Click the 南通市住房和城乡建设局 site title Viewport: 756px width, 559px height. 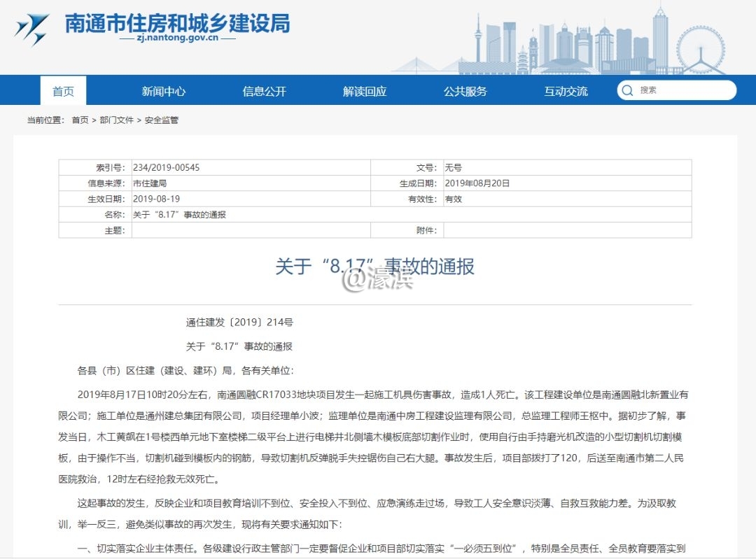[x=177, y=23]
